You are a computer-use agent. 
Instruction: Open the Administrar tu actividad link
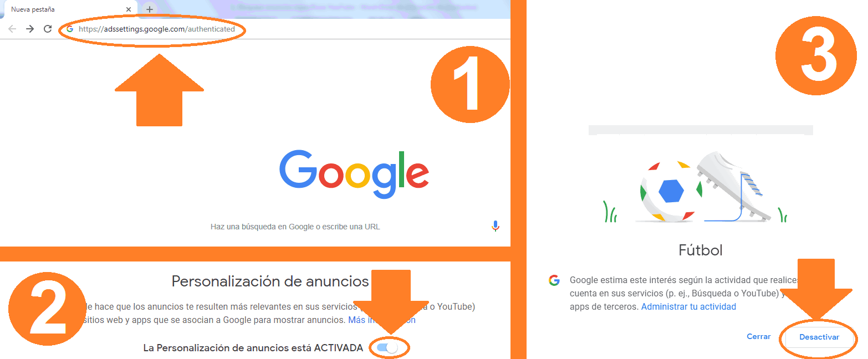[688, 306]
